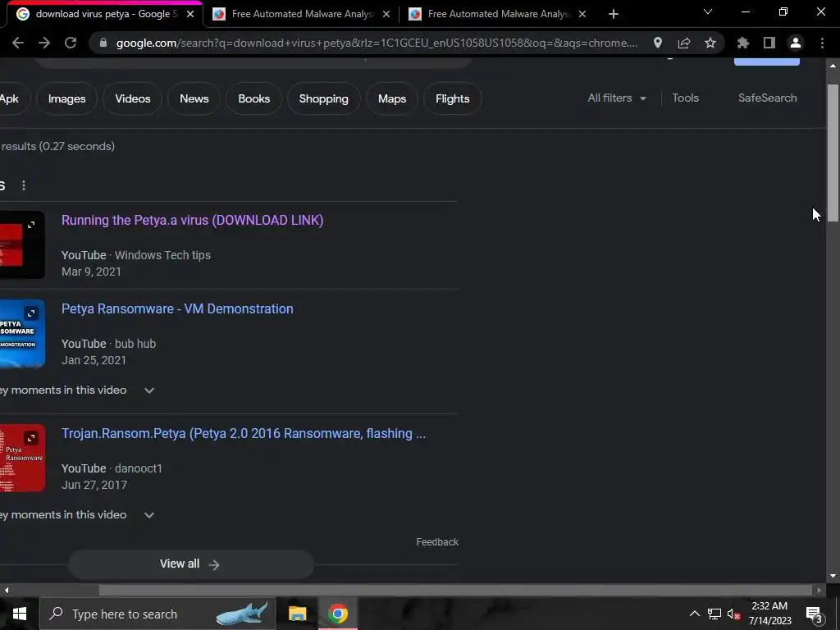The image size is (840, 630).
Task: Share this page via share icon
Action: point(684,43)
